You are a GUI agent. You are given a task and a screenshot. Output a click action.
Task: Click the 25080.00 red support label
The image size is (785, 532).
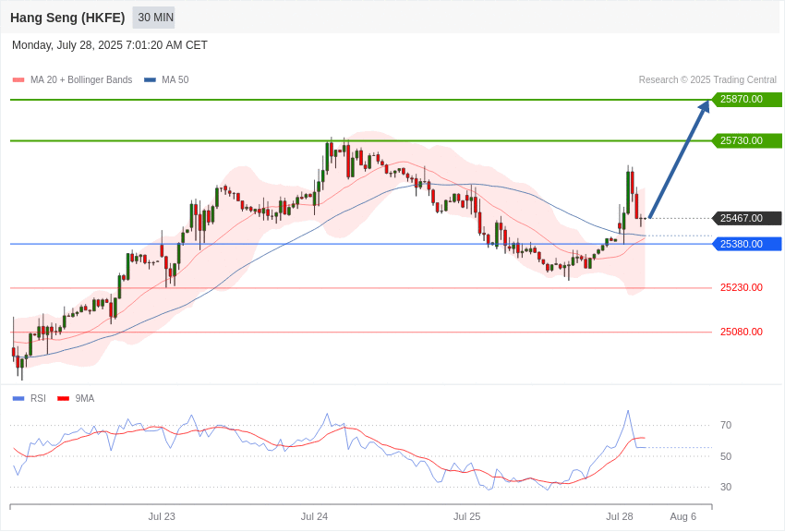[x=742, y=332]
